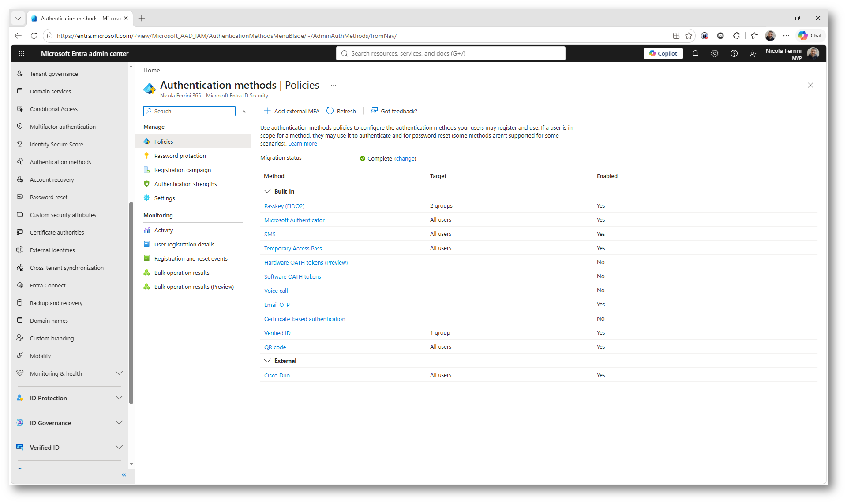Open Certificate-based authentication link

click(305, 319)
